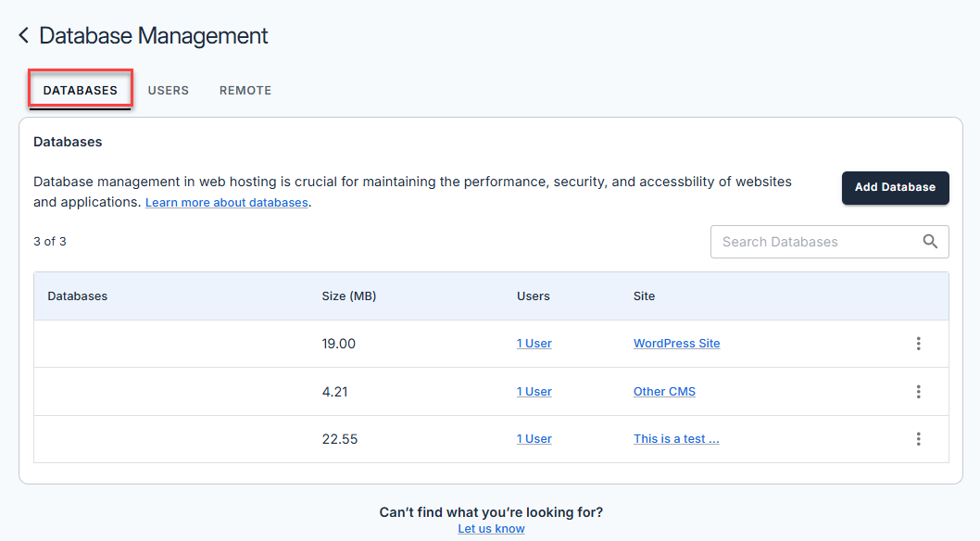View users for the 19.00 MB database

(x=534, y=343)
